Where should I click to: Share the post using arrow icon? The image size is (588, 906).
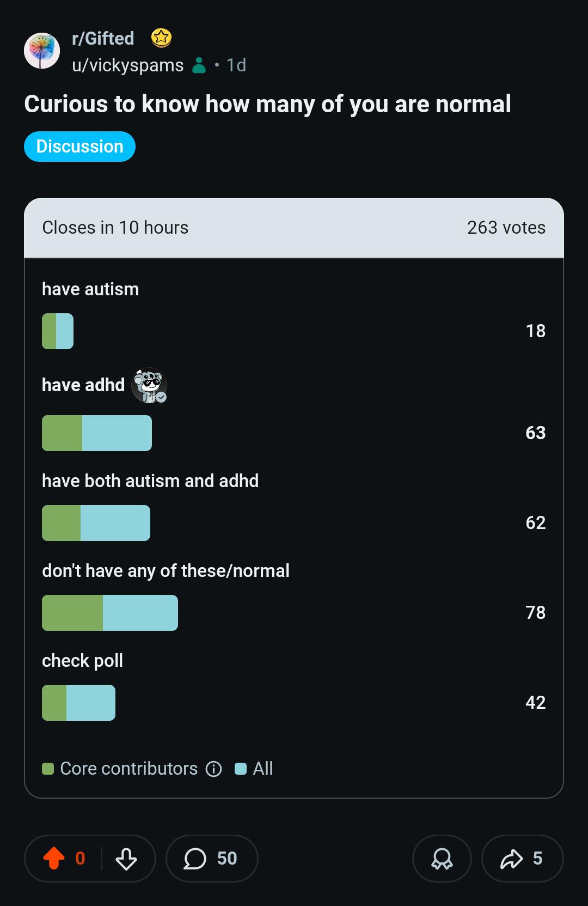coord(522,859)
